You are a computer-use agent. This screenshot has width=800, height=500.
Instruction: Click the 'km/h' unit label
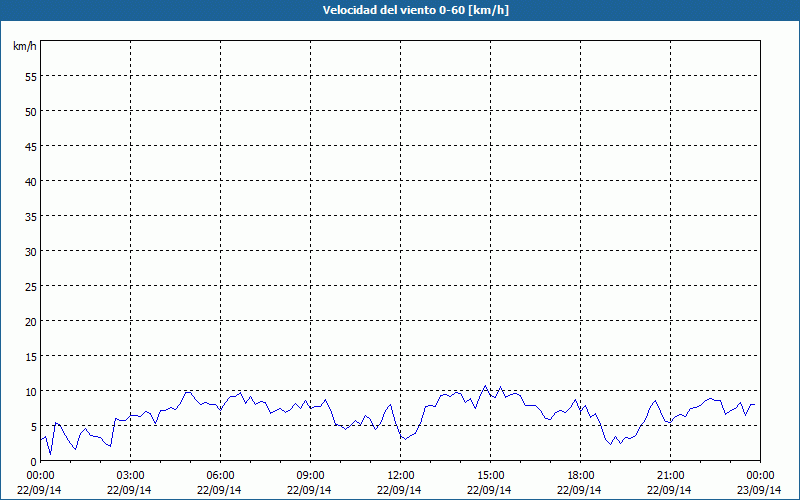(x=24, y=46)
